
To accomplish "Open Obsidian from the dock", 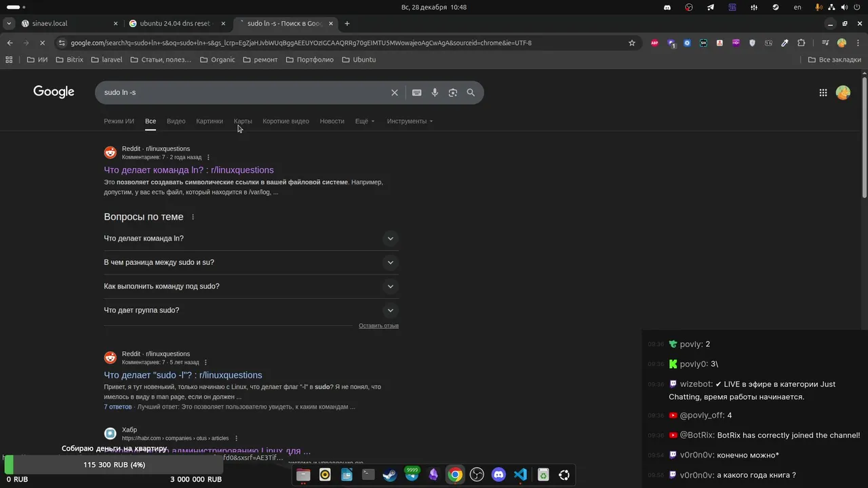I will click(433, 475).
